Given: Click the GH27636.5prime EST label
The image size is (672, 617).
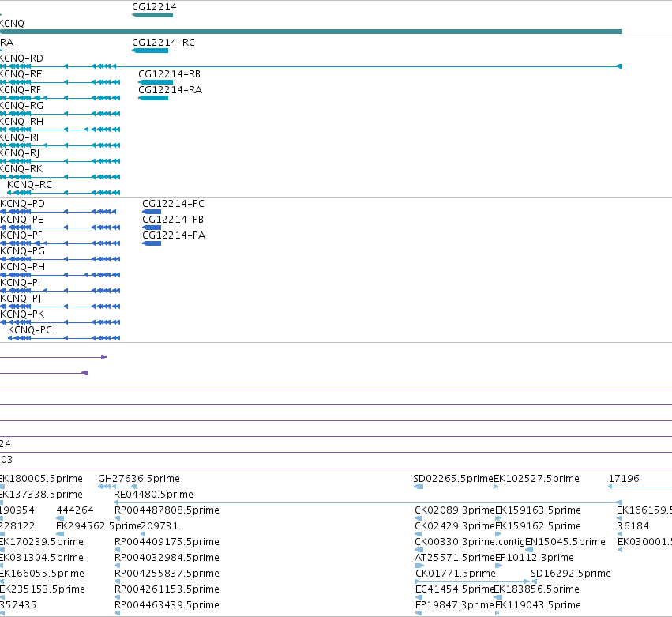Looking at the screenshot, I should coord(139,479).
